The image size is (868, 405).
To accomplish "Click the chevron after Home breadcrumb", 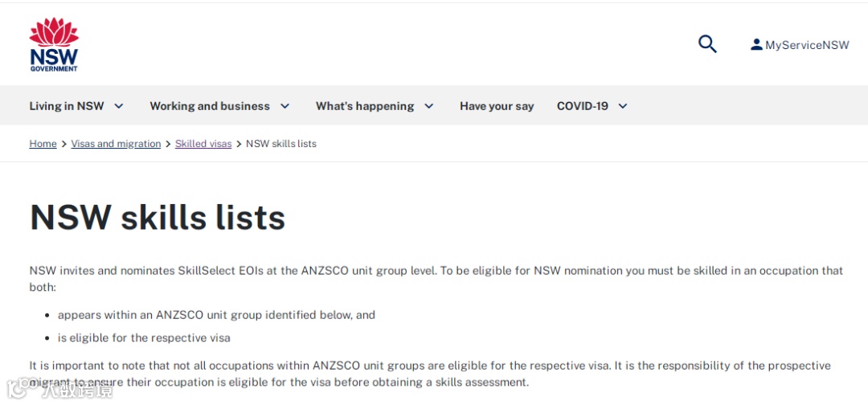I will 64,145.
